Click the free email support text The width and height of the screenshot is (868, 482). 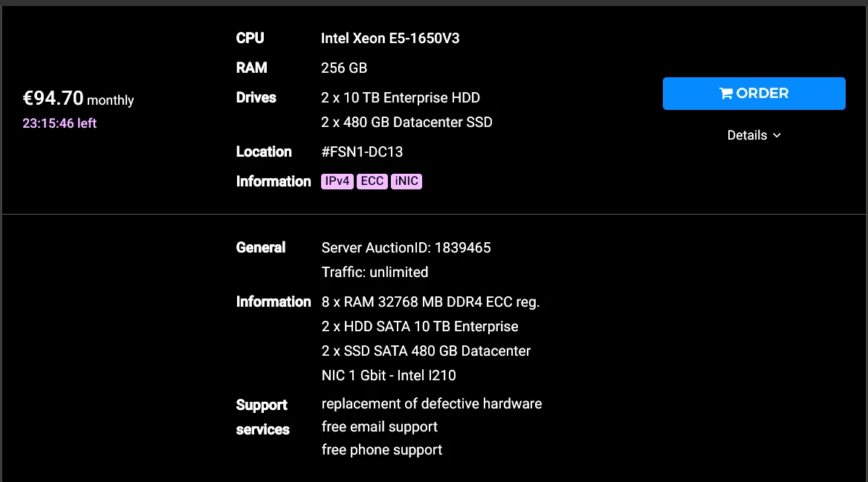pos(379,427)
